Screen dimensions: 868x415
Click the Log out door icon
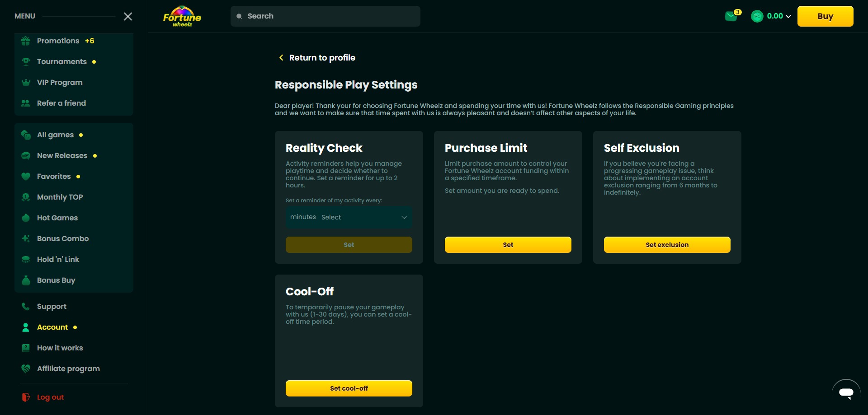pyautogui.click(x=26, y=397)
